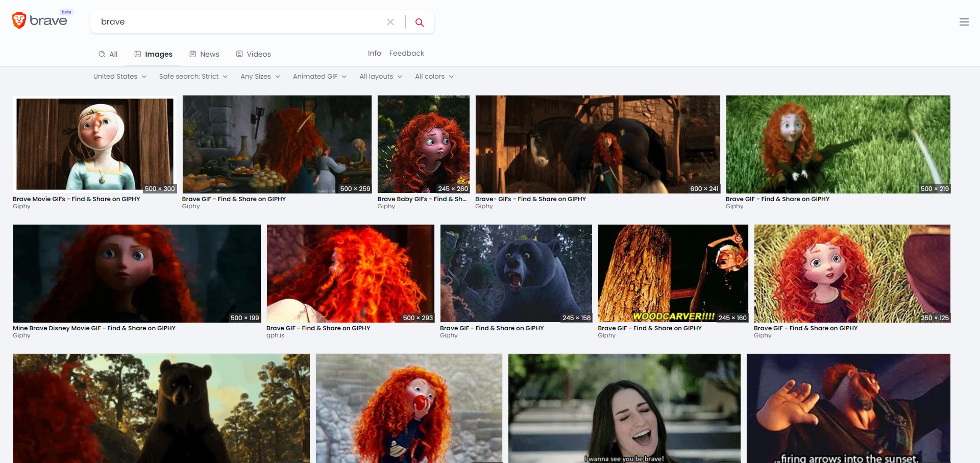Open the United States region dropdown

(x=120, y=77)
